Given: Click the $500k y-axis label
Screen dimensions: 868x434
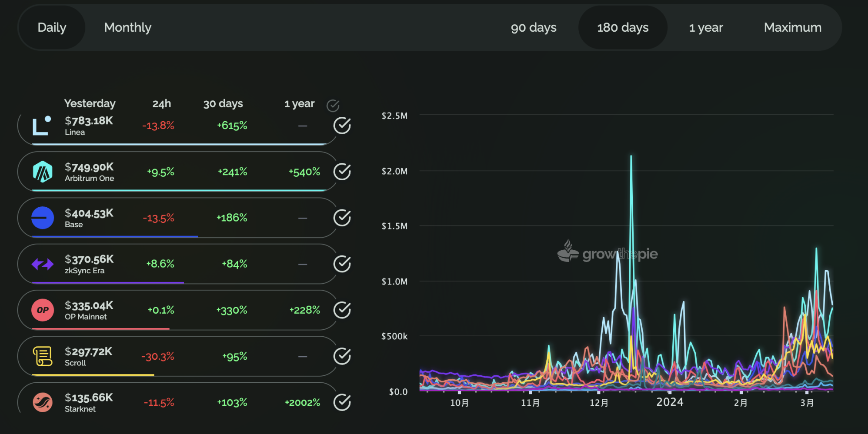Looking at the screenshot, I should click(394, 336).
